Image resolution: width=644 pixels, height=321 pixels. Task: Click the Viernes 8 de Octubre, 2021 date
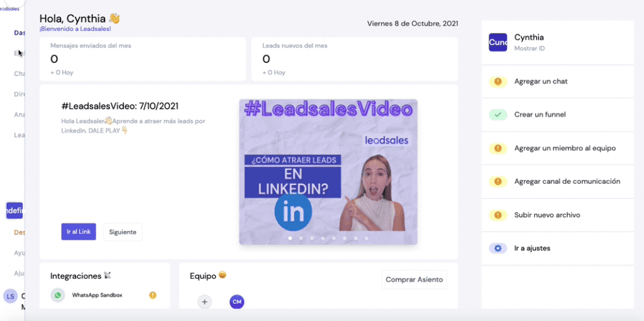[413, 23]
